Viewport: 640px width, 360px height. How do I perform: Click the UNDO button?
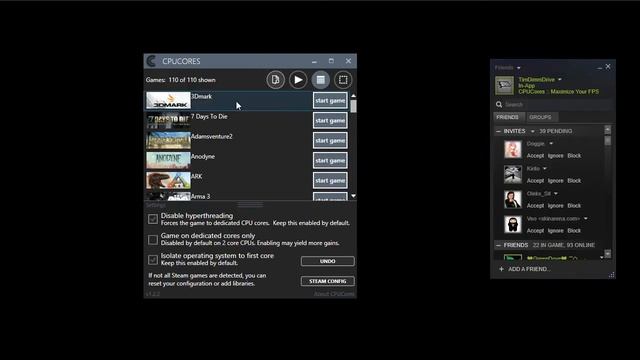pos(327,261)
